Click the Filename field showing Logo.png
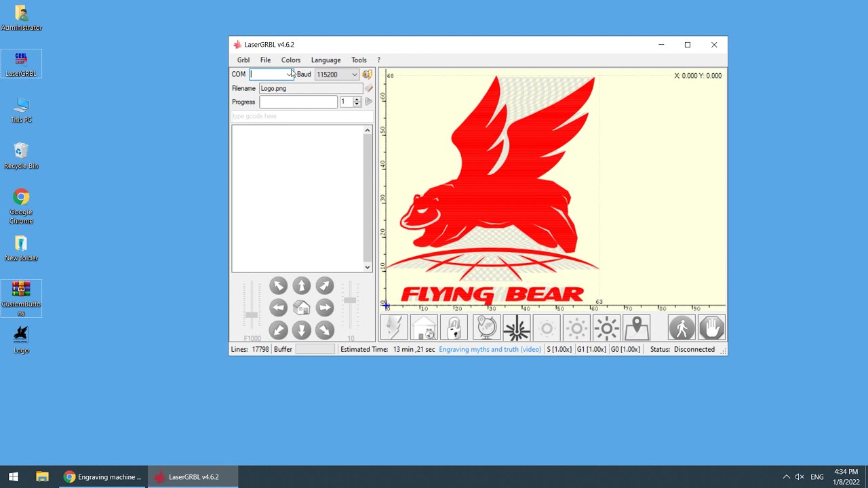This screenshot has width=868, height=488. click(x=311, y=88)
